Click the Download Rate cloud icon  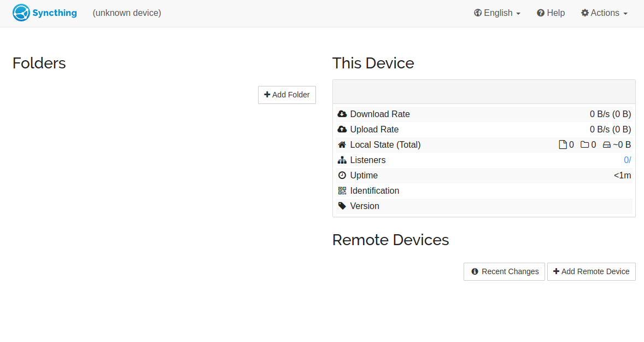(342, 114)
